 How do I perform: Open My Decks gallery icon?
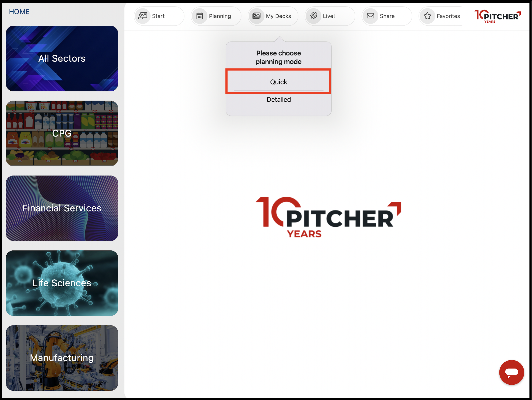(256, 16)
